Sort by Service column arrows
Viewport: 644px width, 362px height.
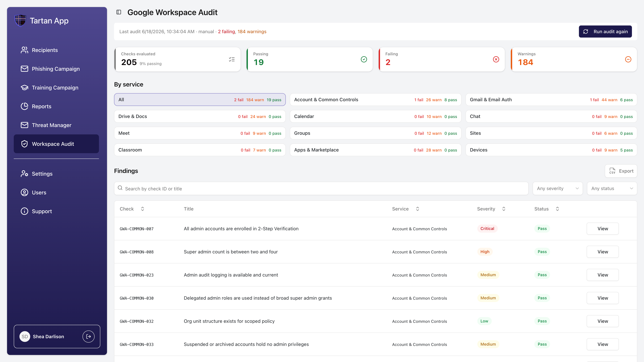click(417, 209)
